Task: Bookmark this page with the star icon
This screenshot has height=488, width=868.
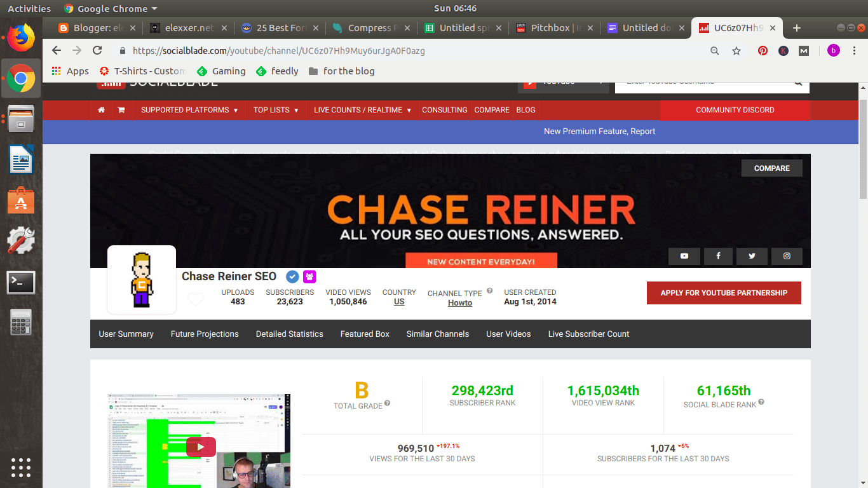Action: (x=736, y=51)
